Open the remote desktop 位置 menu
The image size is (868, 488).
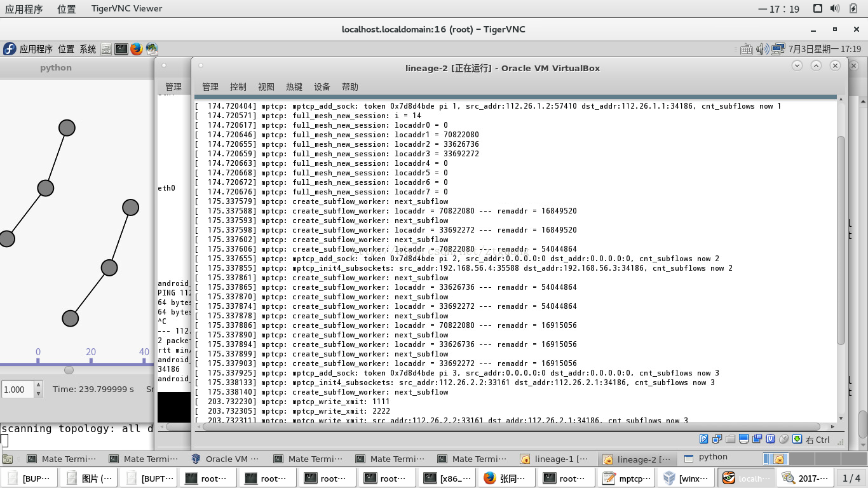coord(66,49)
